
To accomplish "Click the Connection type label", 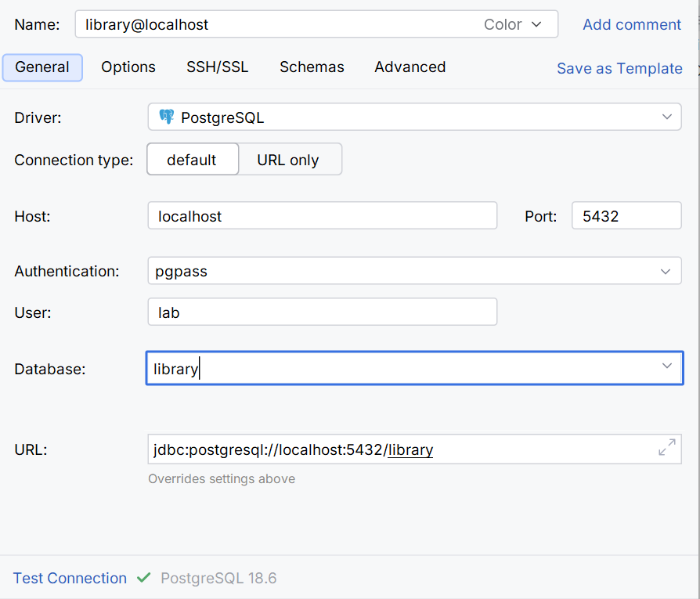I will [74, 160].
